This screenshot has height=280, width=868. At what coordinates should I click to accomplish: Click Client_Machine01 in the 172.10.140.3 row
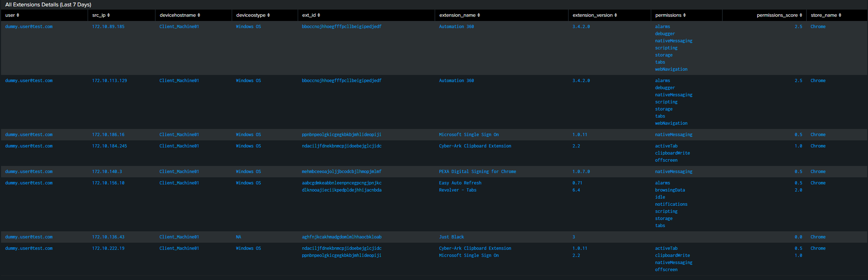(179, 172)
